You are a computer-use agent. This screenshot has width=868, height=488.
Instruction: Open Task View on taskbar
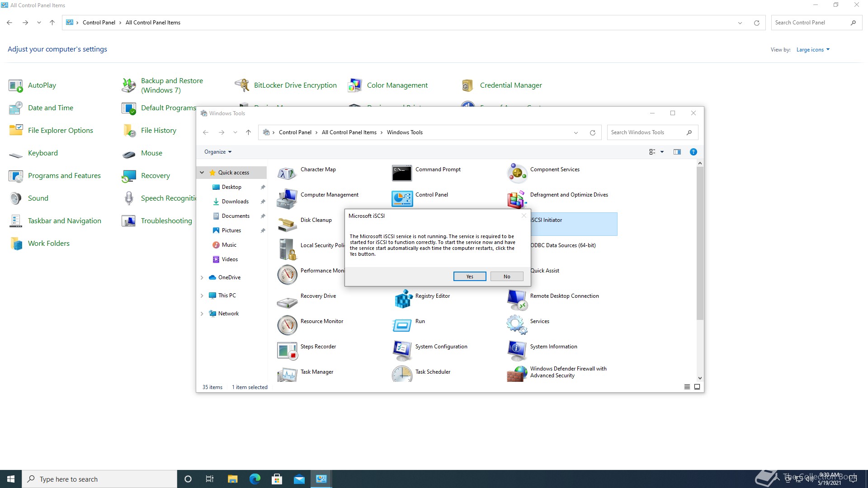click(x=210, y=479)
